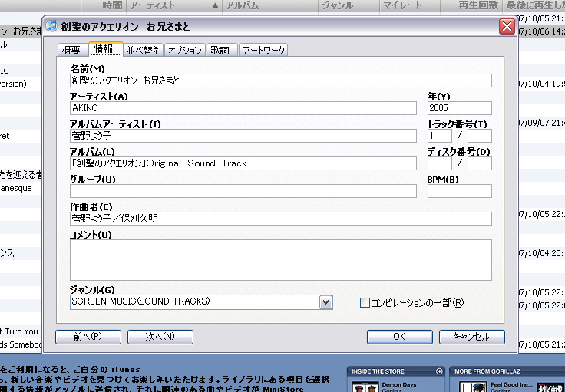Click the 時間 column header in iTunes
The image size is (565, 392).
[x=104, y=5]
